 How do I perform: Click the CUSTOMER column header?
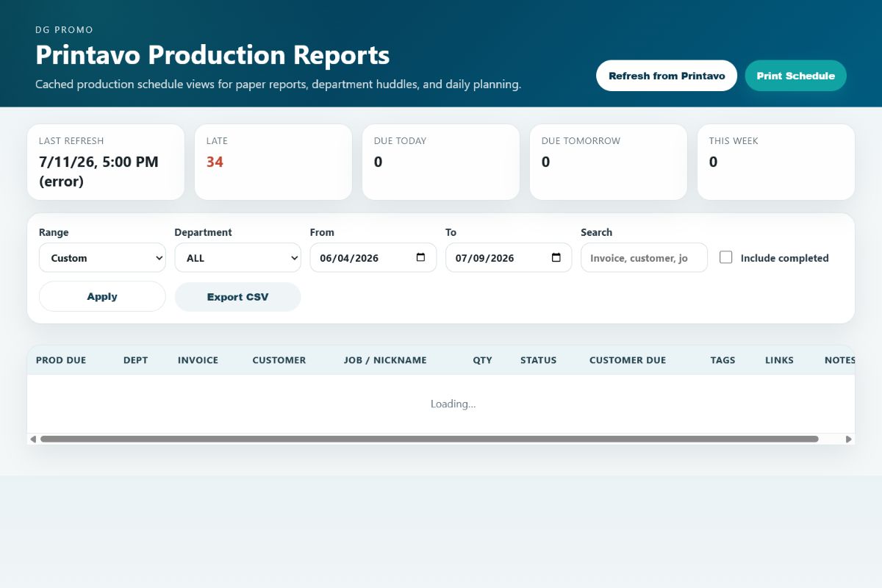pos(279,360)
